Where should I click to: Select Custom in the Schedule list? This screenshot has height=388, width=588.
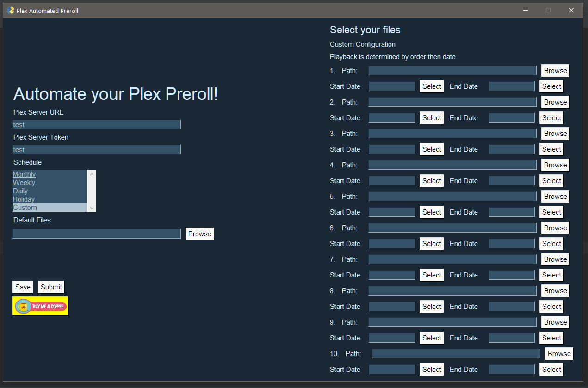tap(50, 208)
